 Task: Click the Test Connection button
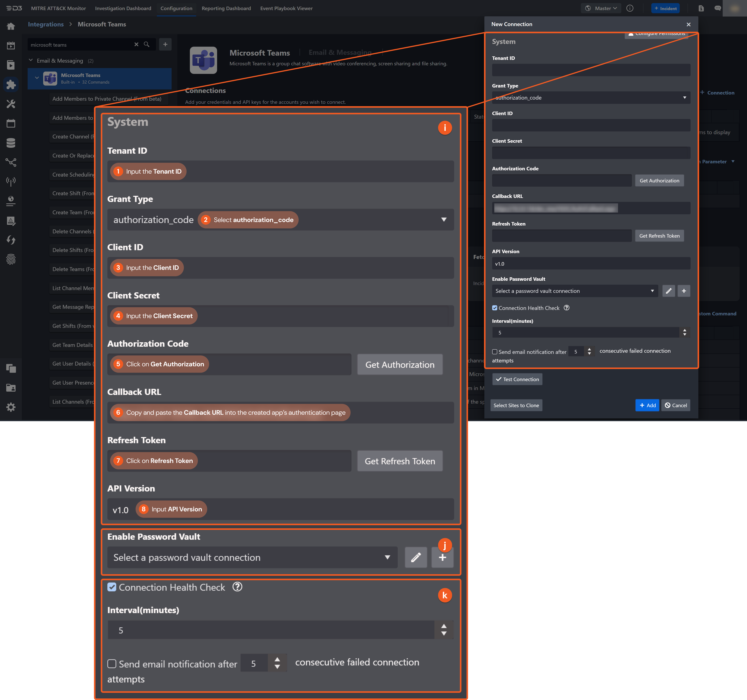pos(517,379)
